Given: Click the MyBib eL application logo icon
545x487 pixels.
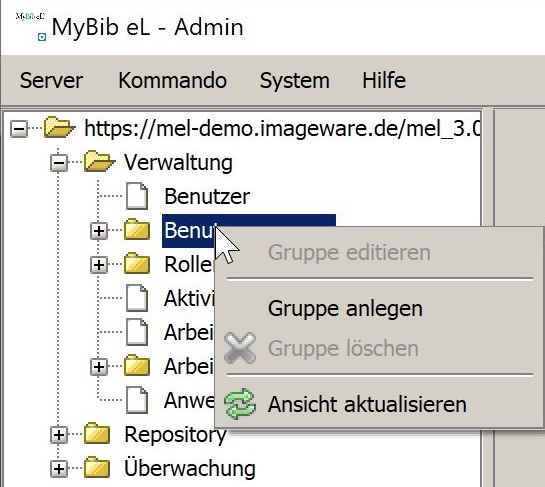Looking at the screenshot, I should pos(31,26).
